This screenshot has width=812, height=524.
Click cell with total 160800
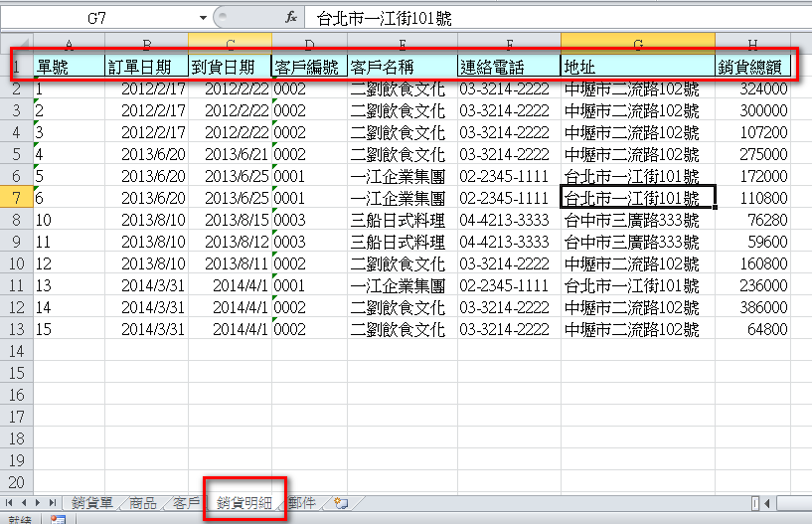click(753, 263)
